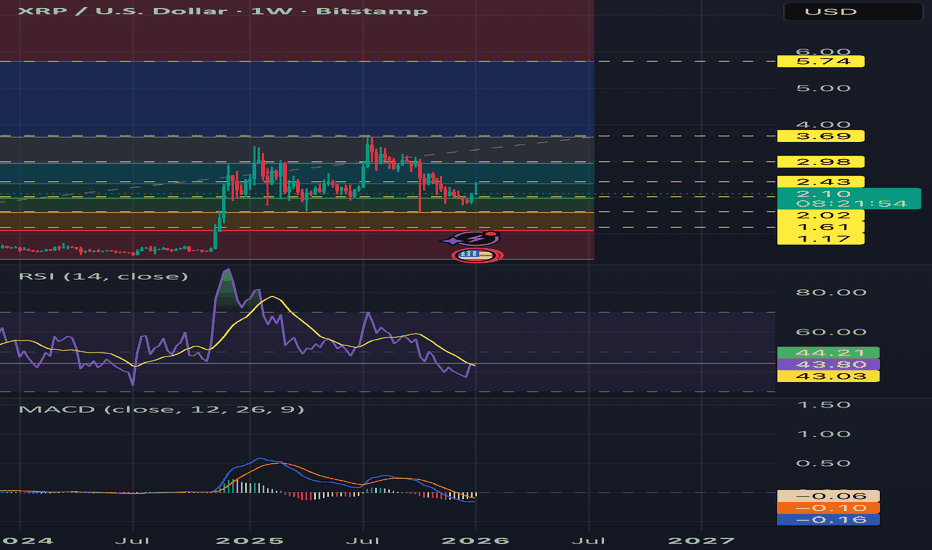Image resolution: width=932 pixels, height=550 pixels.
Task: Click the 1.17 yellow price label
Action: [x=820, y=239]
